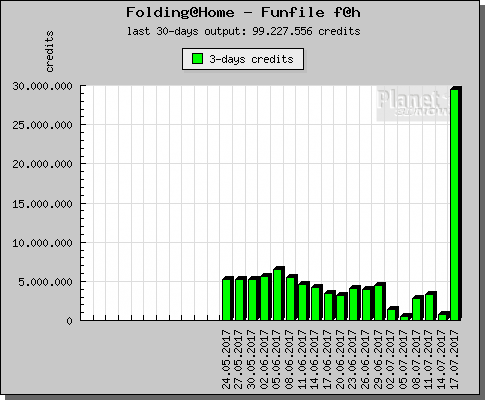Click the 05.06.2017 date label
Image resolution: width=485 pixels, height=400 pixels.
pos(277,359)
